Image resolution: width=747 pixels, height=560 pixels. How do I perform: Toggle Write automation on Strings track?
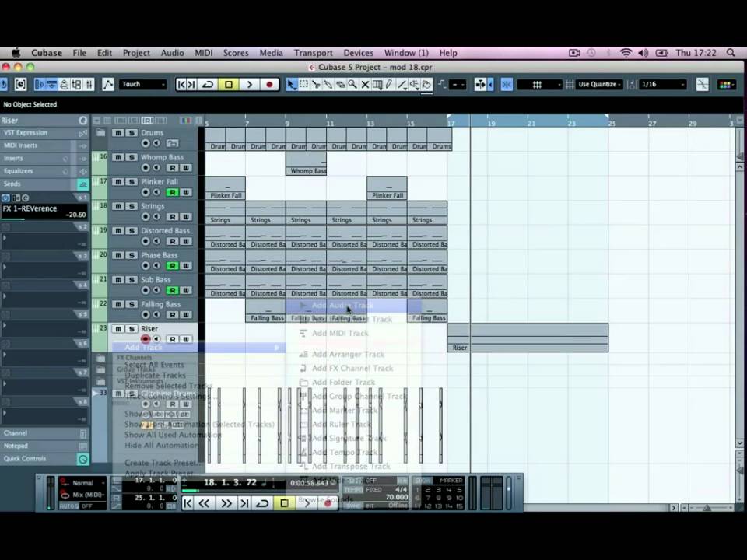[x=186, y=217]
